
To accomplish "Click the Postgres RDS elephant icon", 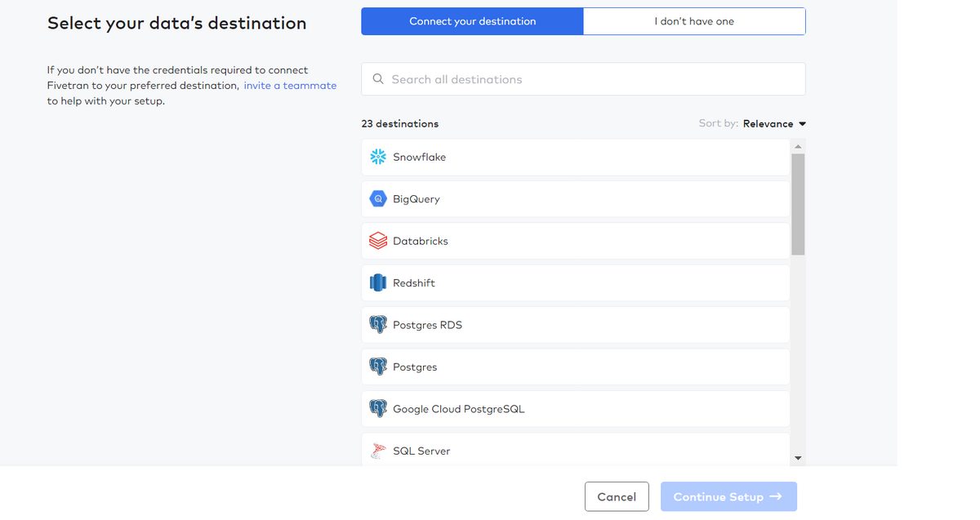I will [377, 325].
